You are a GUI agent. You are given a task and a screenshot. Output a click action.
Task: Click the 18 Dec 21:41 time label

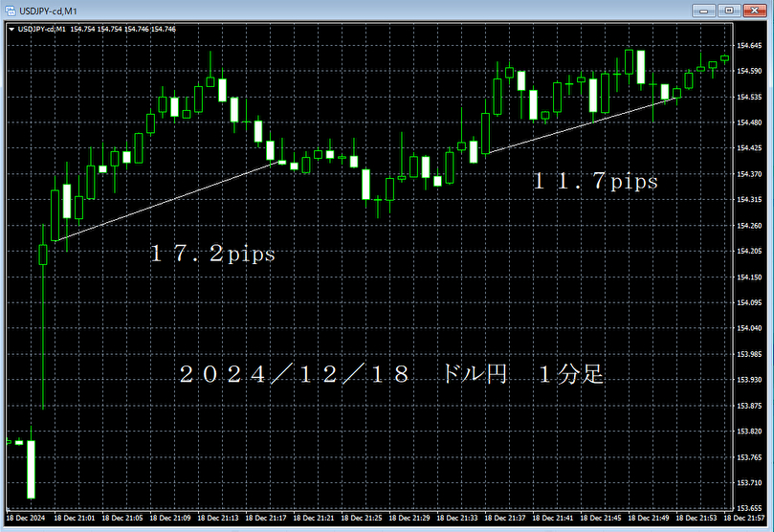coord(553,519)
